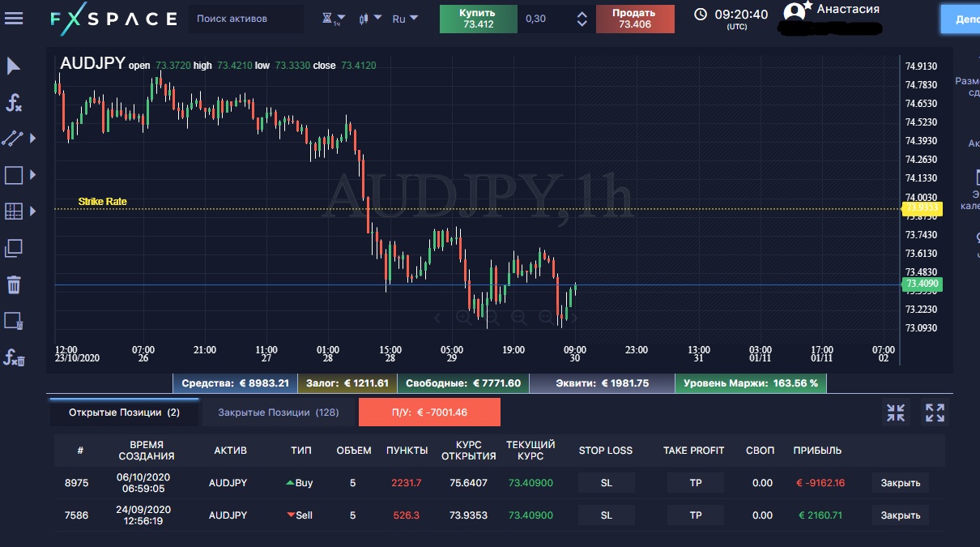
Task: Click the opening rate 75.6407 cell
Action: tap(469, 483)
